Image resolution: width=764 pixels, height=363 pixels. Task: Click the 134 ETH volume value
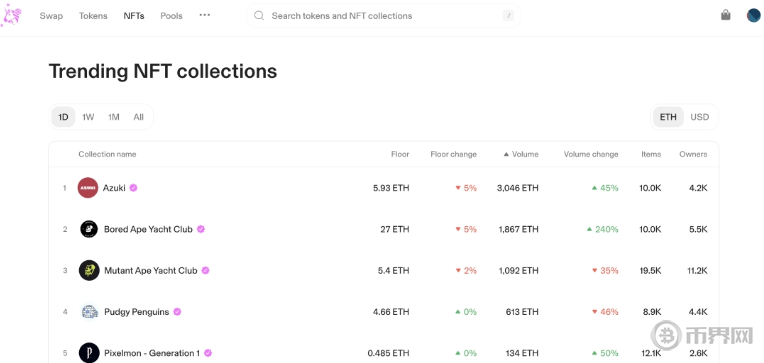(x=522, y=353)
